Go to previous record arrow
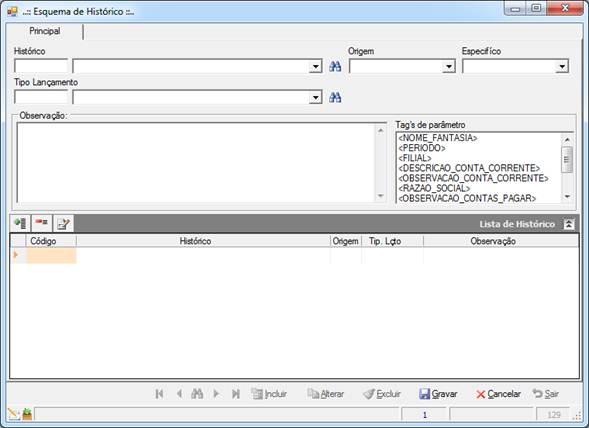This screenshot has height=428, width=589. pyautogui.click(x=179, y=393)
